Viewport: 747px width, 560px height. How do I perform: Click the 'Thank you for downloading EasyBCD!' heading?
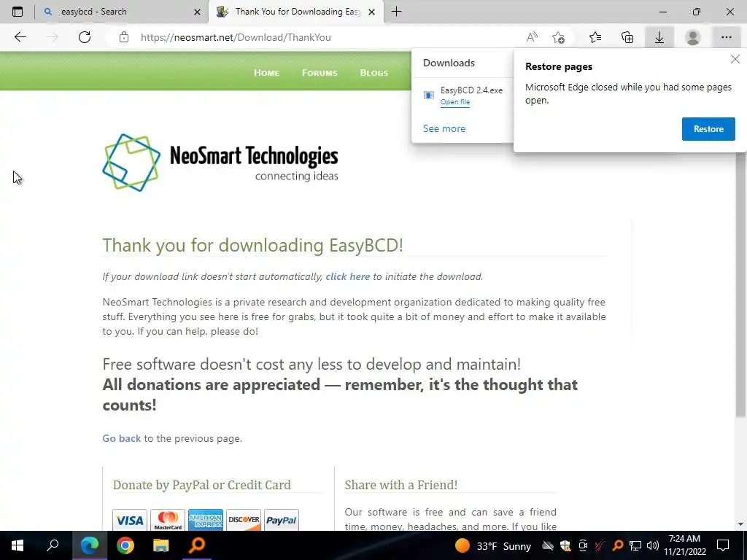pos(253,245)
